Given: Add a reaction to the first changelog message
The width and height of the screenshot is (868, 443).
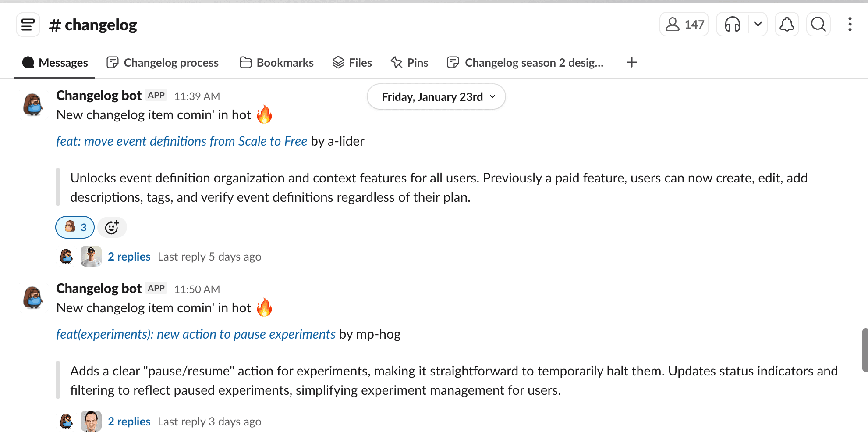Looking at the screenshot, I should click(112, 227).
